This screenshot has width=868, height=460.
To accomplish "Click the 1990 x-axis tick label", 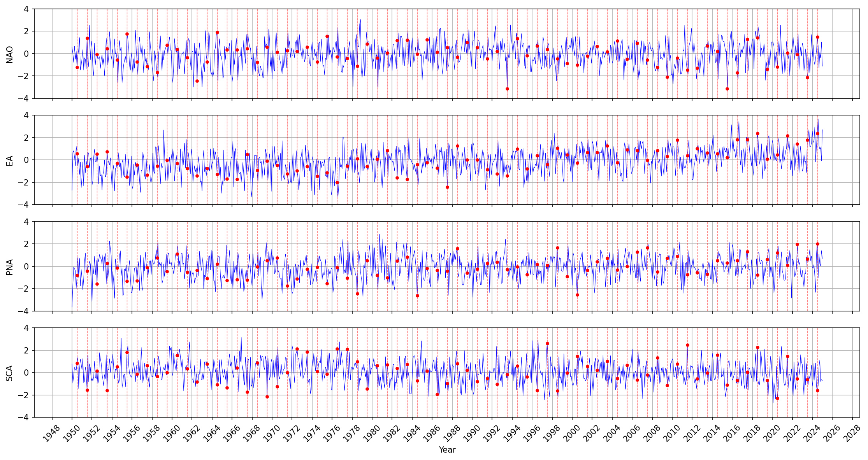I will tap(471, 434).
